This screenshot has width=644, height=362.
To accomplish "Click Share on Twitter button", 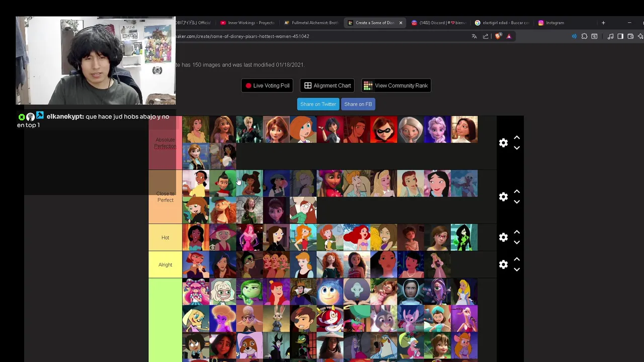I will (318, 104).
